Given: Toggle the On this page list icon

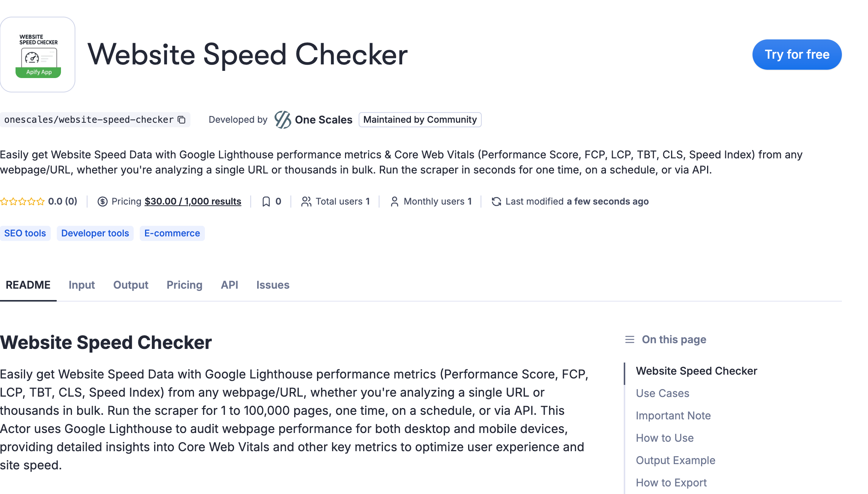Looking at the screenshot, I should click(629, 339).
